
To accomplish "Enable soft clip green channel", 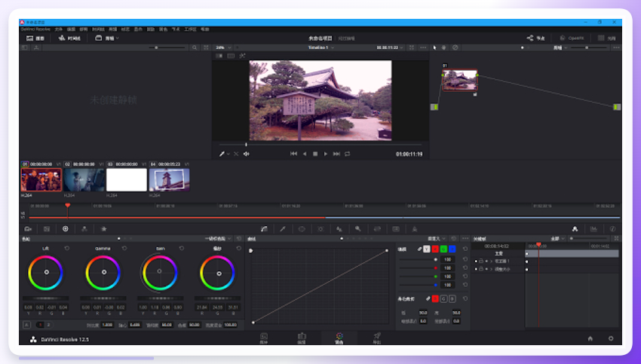I will point(444,299).
